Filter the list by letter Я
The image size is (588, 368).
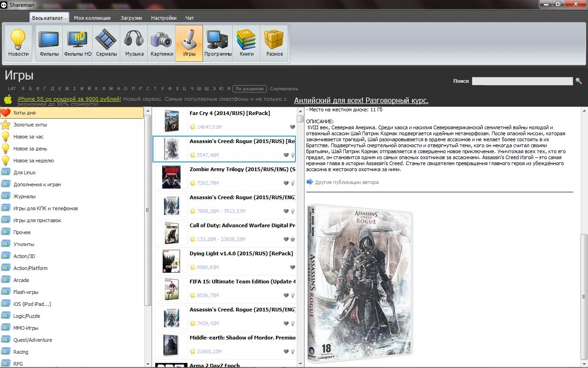pyautogui.click(x=228, y=89)
